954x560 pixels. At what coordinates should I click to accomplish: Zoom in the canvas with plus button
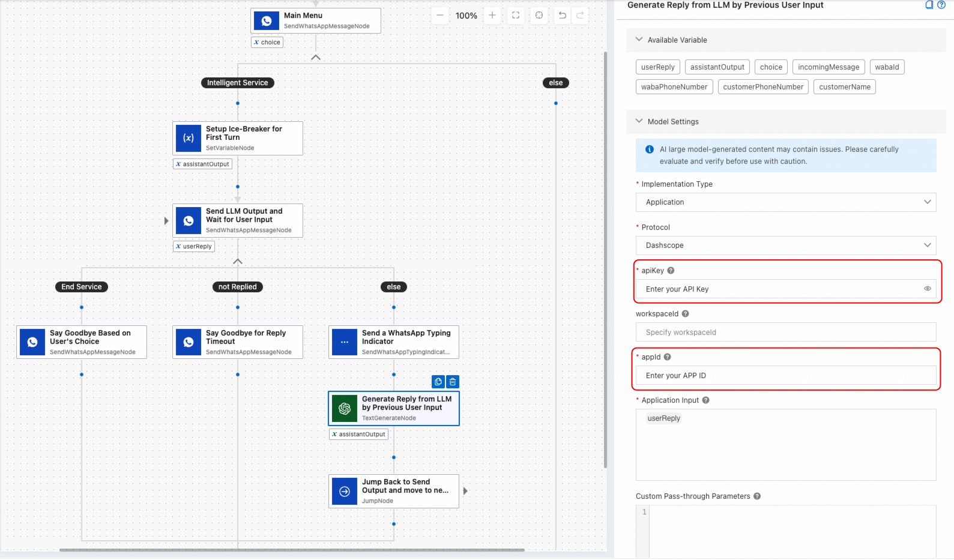492,16
